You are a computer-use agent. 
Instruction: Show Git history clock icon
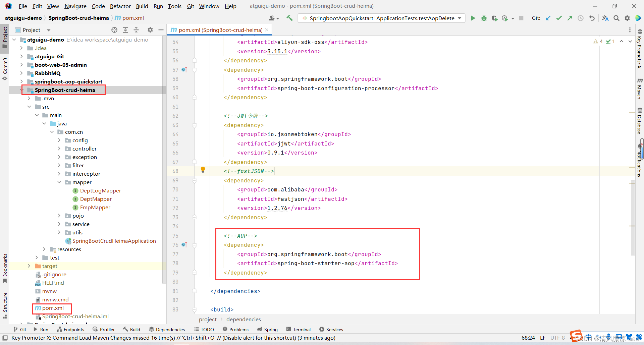580,18
